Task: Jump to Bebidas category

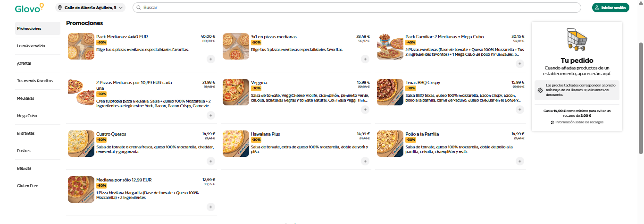Action: coord(38,168)
